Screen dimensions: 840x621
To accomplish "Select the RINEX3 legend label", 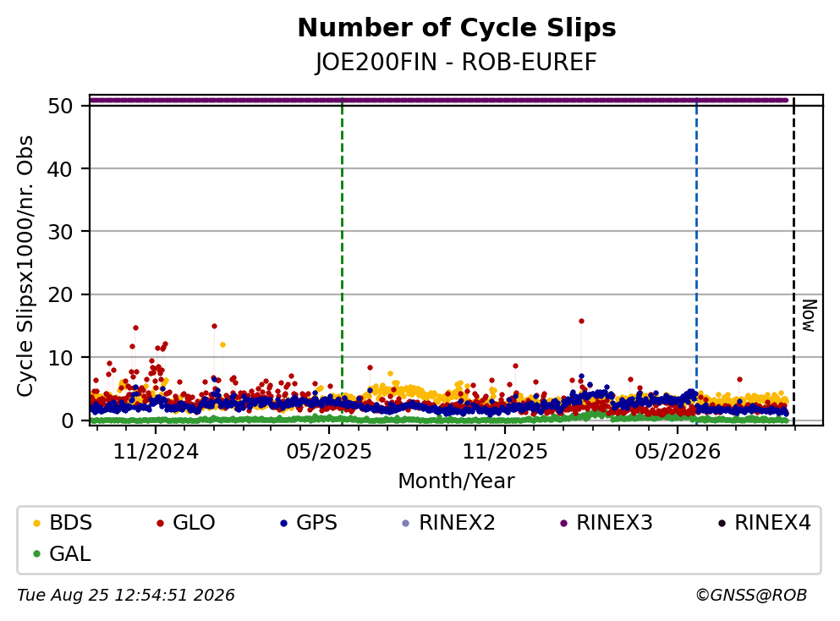I will tap(614, 523).
